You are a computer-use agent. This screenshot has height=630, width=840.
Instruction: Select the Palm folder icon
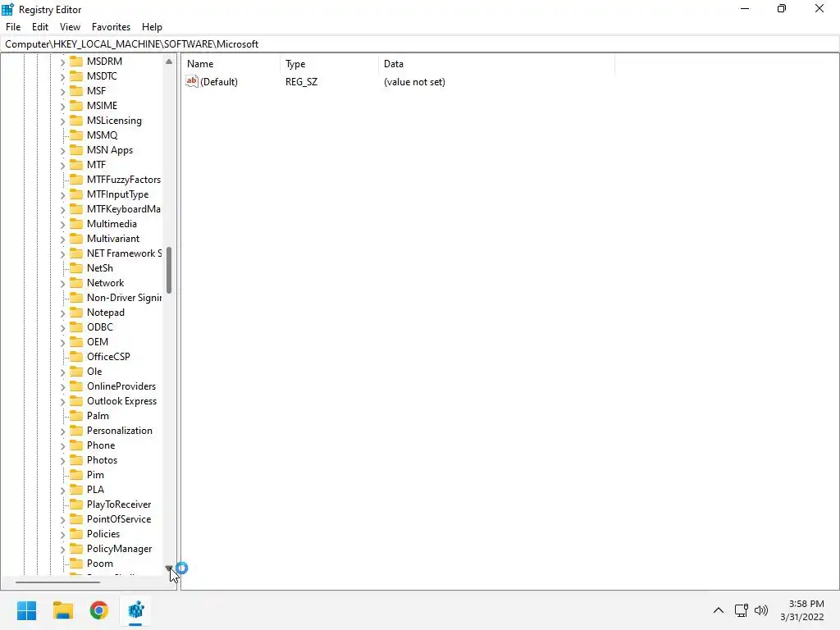(x=76, y=416)
